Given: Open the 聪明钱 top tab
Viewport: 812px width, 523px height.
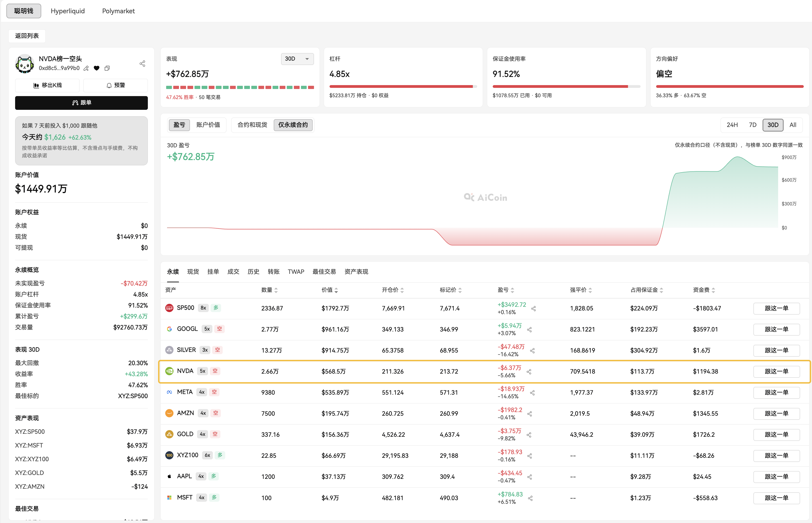Looking at the screenshot, I should click(x=24, y=11).
